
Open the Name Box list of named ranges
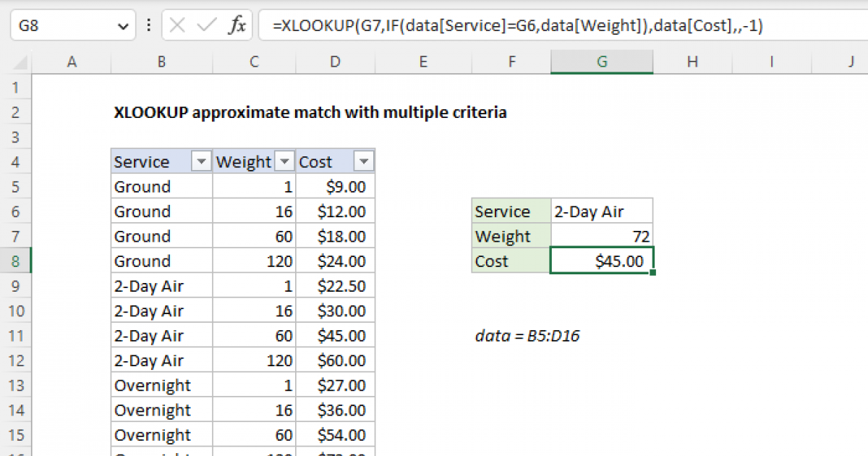[124, 25]
